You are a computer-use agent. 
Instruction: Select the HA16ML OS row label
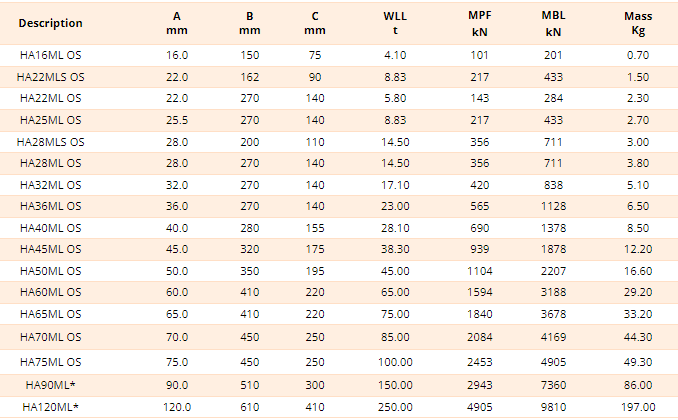pos(51,55)
